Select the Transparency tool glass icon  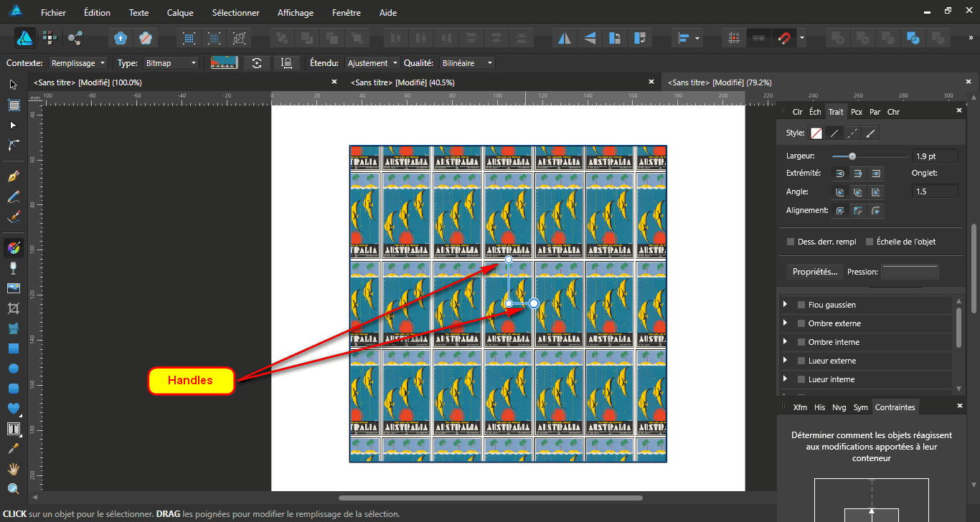[13, 268]
